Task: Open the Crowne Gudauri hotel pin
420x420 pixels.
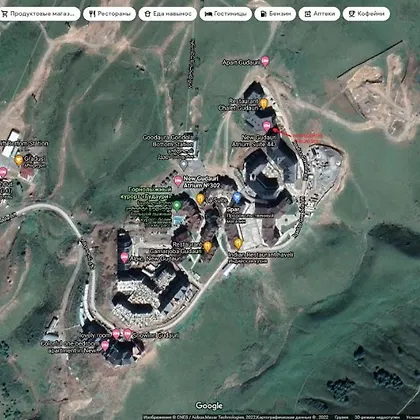Action: [127, 334]
